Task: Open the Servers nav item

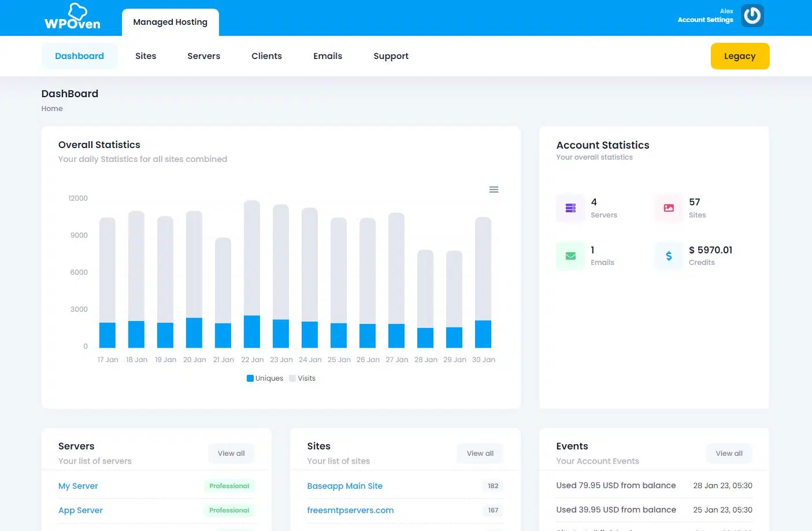Action: click(x=203, y=56)
